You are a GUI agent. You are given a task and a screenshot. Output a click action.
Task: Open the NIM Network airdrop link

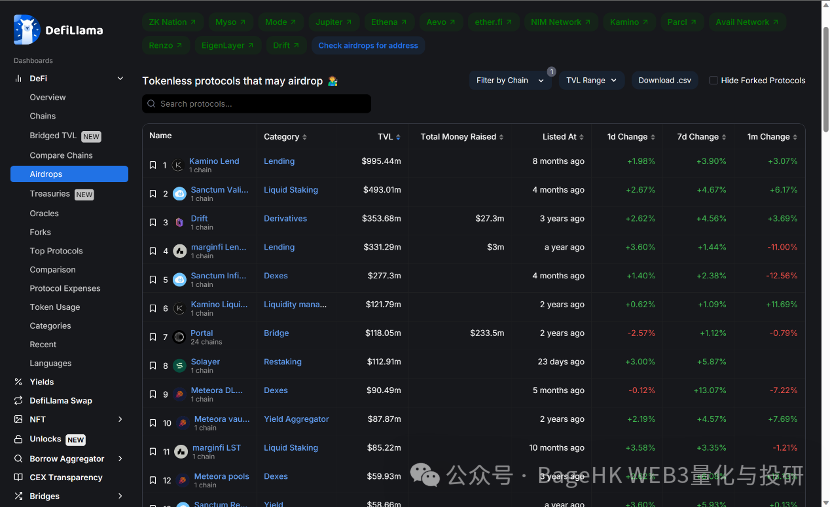click(x=561, y=22)
